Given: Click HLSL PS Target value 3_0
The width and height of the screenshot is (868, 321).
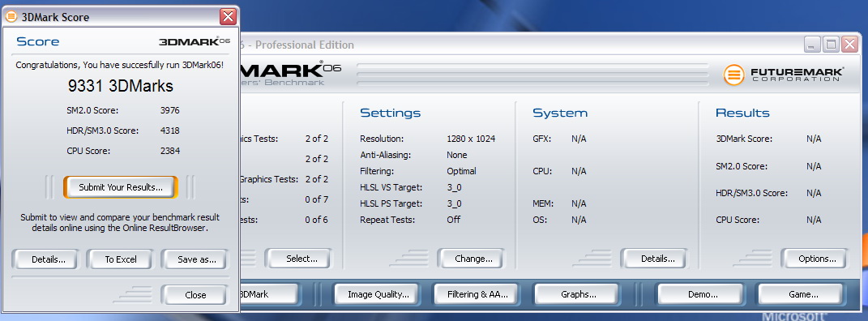Looking at the screenshot, I should 454,203.
